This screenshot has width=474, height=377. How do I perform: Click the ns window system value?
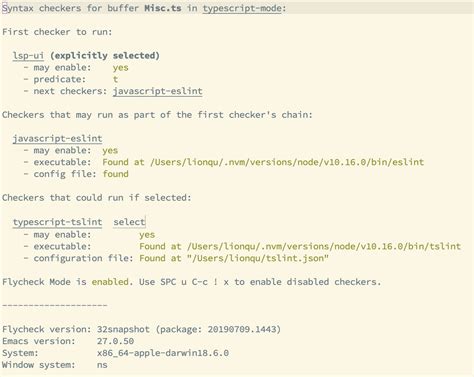point(102,365)
